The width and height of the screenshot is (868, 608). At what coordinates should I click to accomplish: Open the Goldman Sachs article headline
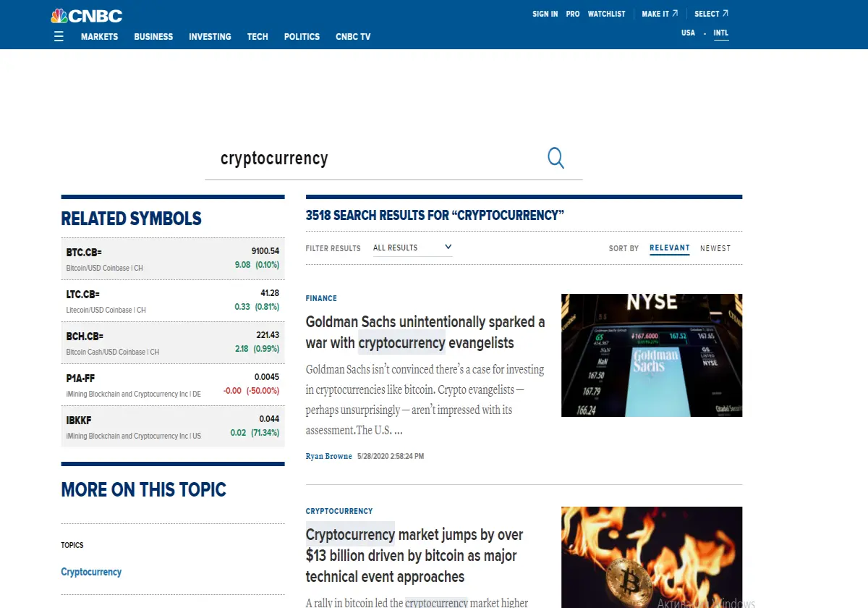[x=425, y=332]
